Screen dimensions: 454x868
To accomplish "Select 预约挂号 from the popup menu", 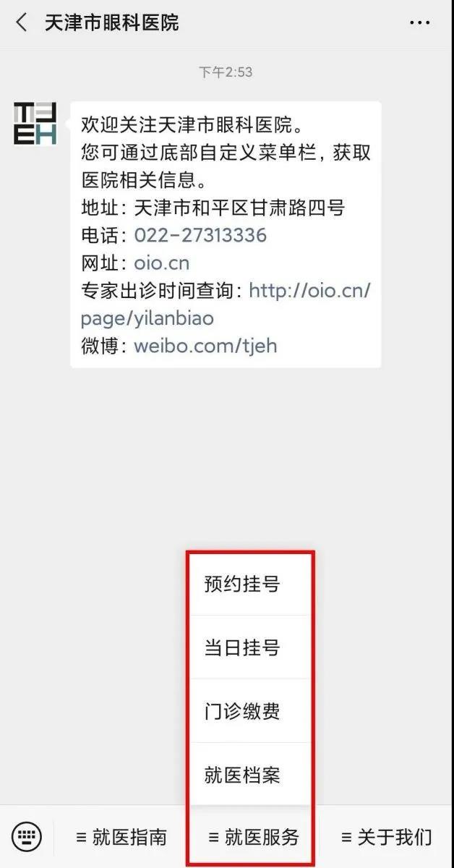I will [x=242, y=584].
